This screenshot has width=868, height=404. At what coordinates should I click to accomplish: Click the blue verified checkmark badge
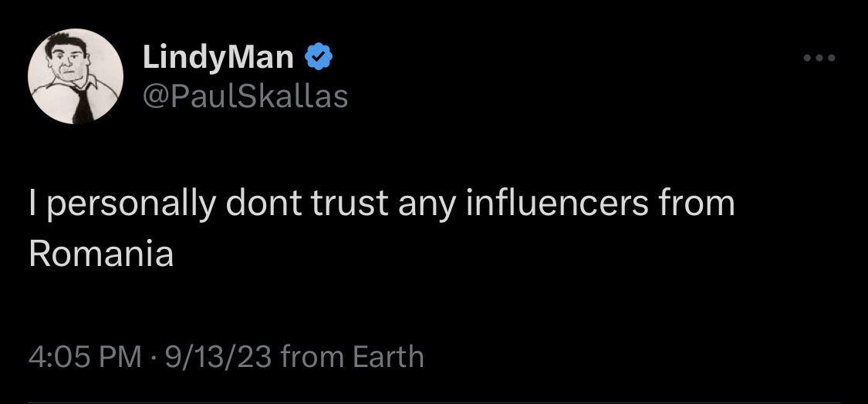pos(319,57)
